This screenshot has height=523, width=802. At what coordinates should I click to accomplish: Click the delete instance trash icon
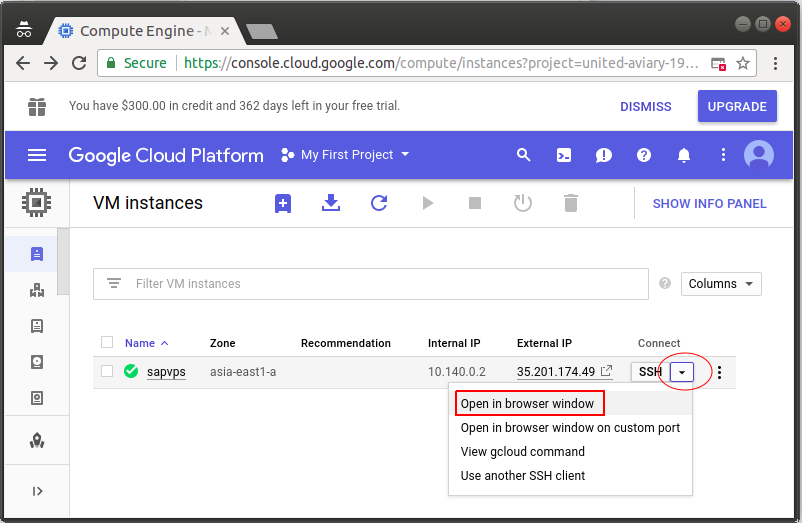(571, 203)
